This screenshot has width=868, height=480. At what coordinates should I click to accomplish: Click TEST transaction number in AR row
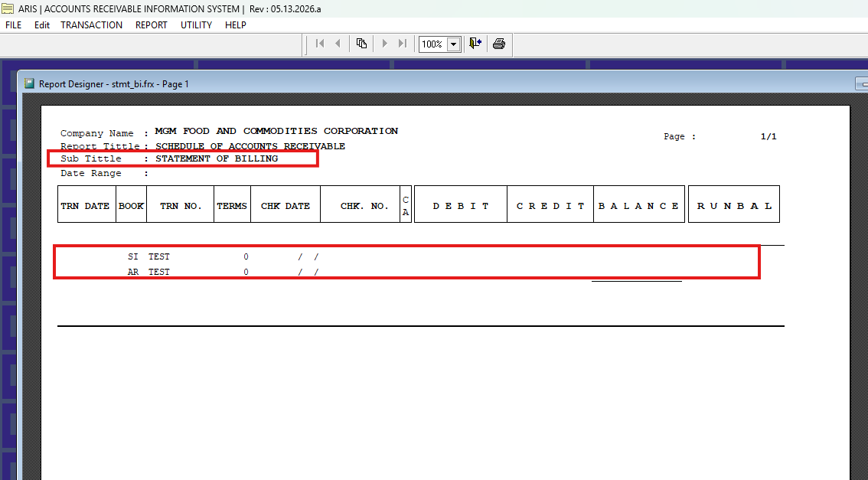click(159, 273)
